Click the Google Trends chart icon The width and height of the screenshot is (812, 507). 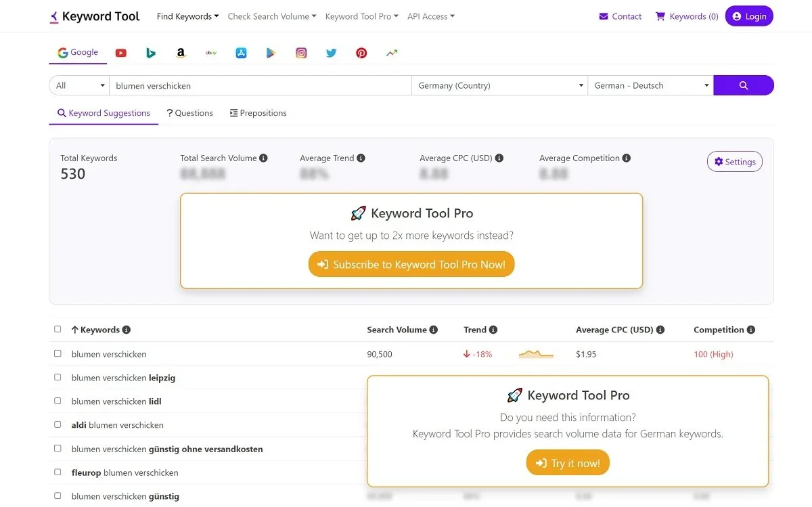click(391, 52)
